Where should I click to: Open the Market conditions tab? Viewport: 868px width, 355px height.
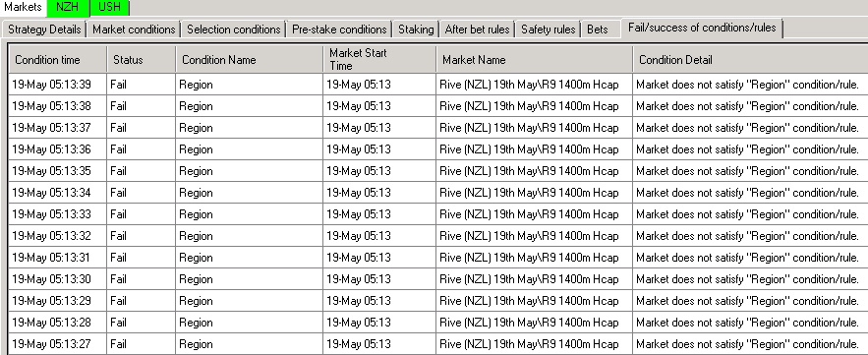[134, 30]
